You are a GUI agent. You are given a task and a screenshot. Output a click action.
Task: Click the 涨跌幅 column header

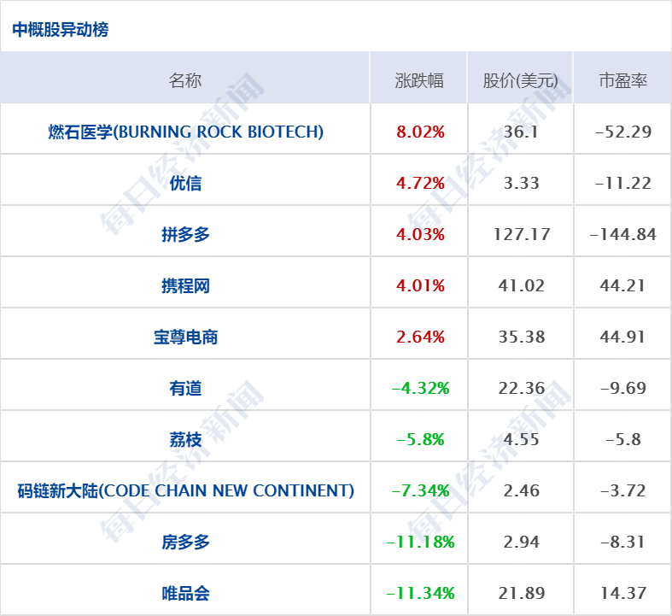[419, 80]
